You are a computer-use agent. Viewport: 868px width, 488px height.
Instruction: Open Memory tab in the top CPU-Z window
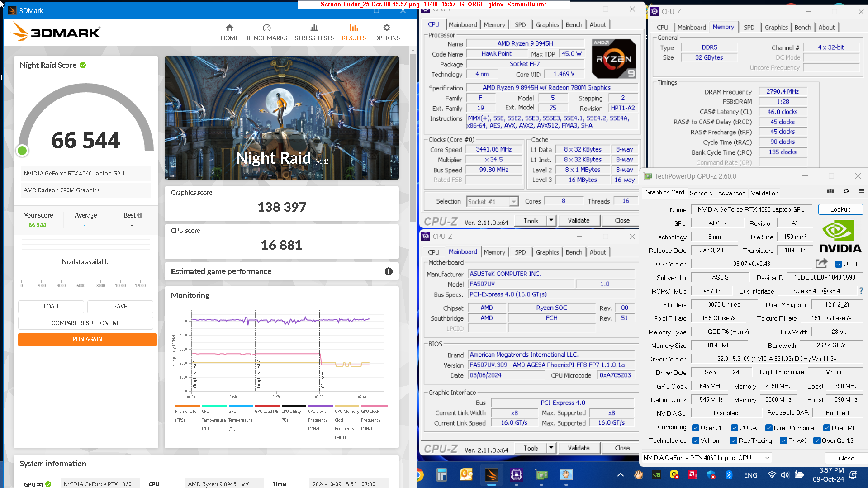[494, 25]
